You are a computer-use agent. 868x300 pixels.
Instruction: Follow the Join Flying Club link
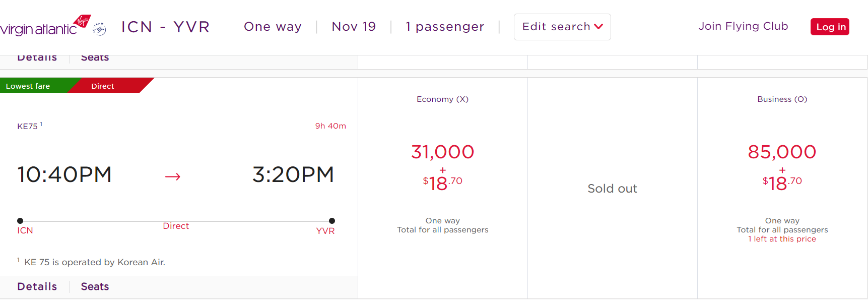[743, 26]
